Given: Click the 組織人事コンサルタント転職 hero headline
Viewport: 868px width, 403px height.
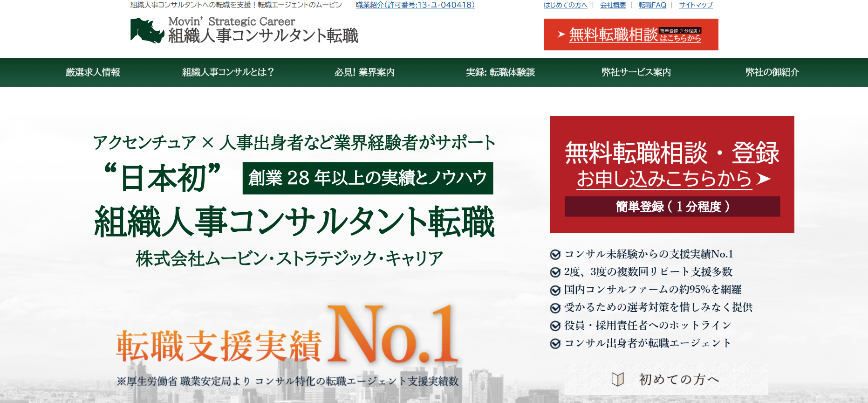Looking at the screenshot, I should tap(294, 222).
